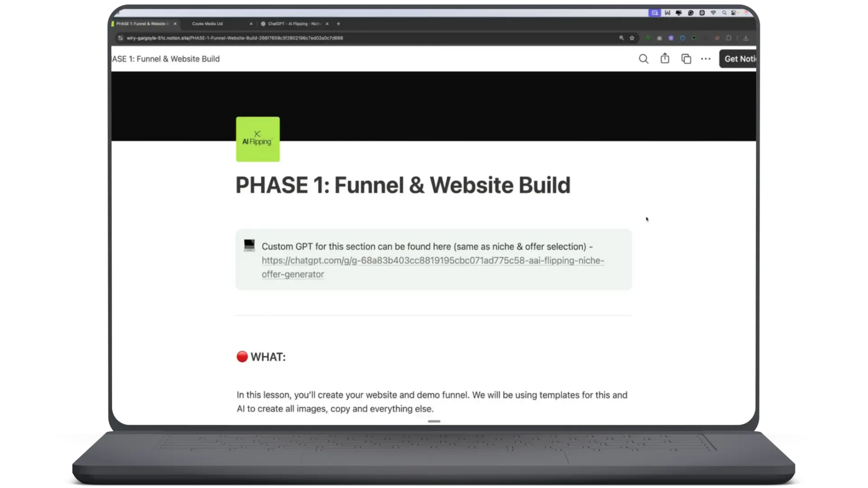Click the Get Notion button
868x488 pixels.
pos(739,59)
